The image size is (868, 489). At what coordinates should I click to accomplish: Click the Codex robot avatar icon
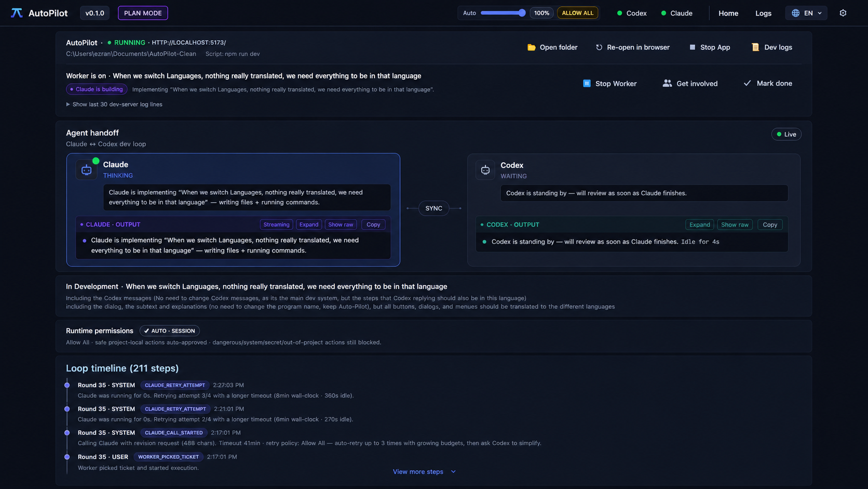(x=485, y=170)
